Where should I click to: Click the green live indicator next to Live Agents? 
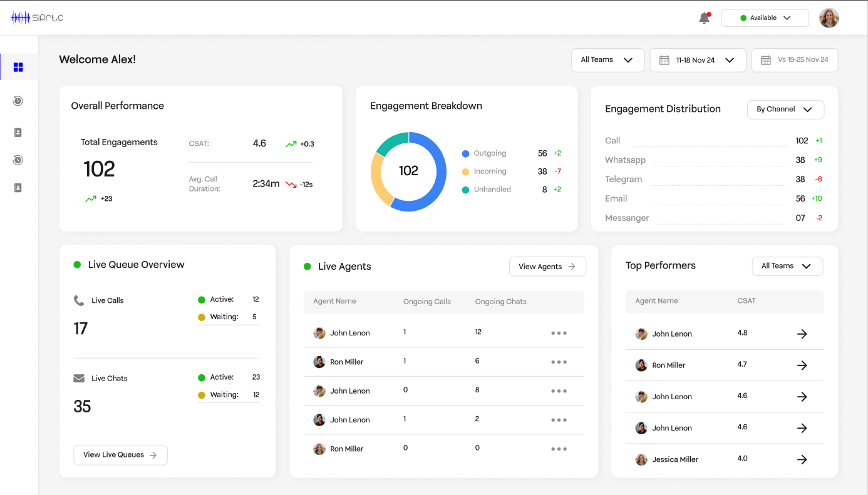(306, 266)
